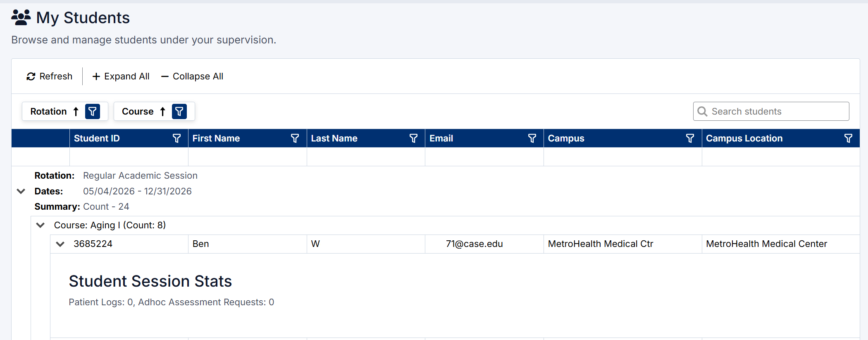Collapse student 3685224 row details
The width and height of the screenshot is (868, 340).
60,244
